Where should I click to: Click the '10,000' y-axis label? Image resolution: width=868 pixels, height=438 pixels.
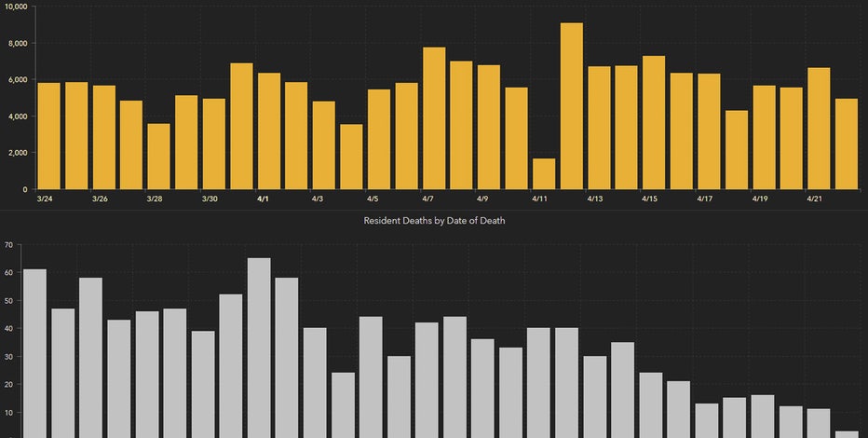(16, 7)
